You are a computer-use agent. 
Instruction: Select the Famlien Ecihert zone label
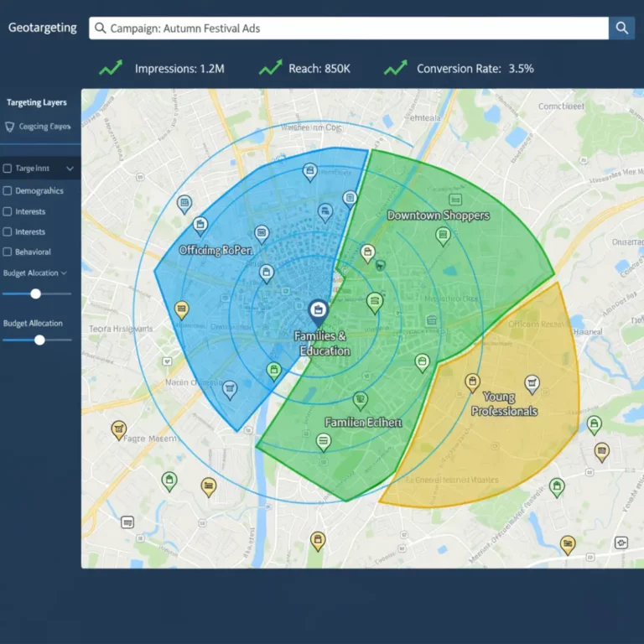[x=363, y=423]
